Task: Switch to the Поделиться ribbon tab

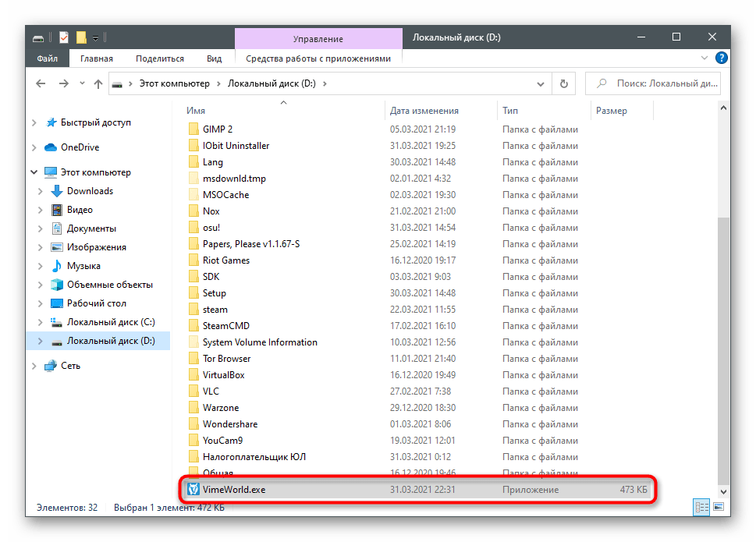Action: (x=160, y=58)
